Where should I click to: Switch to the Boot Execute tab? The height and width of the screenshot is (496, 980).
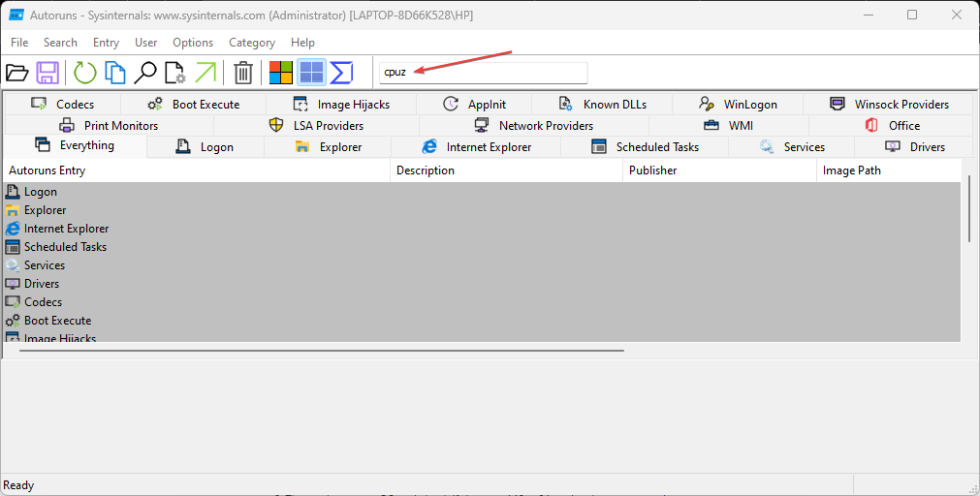[194, 105]
